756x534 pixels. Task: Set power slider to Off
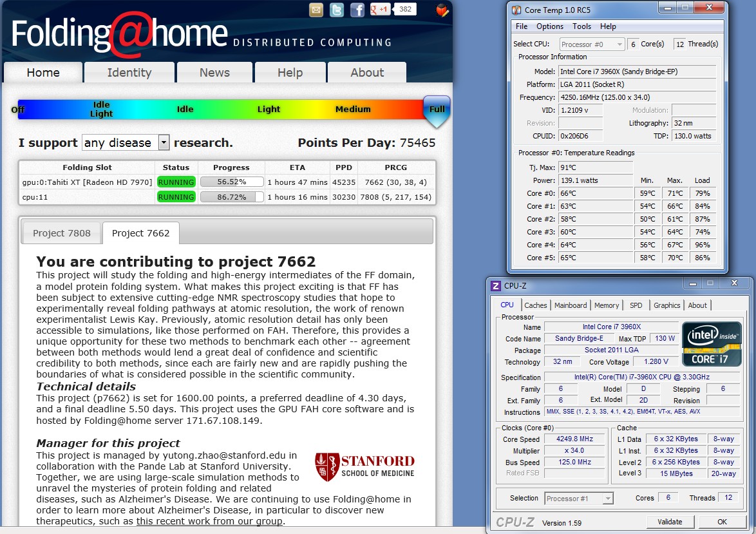coord(17,110)
